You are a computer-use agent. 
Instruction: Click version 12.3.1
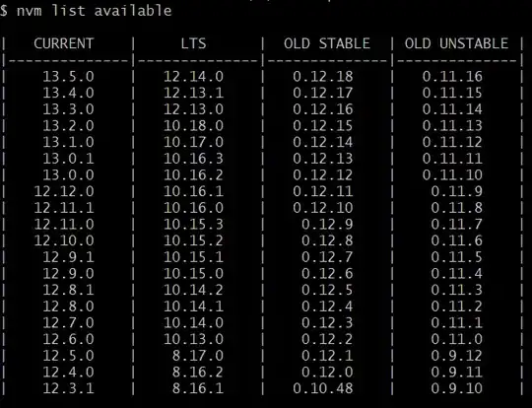click(68, 388)
